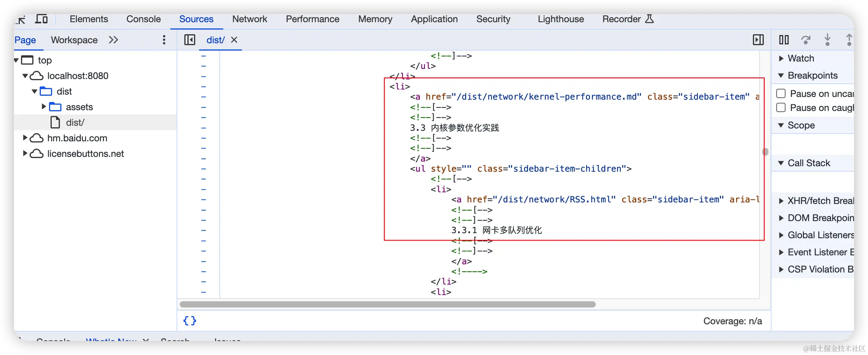Collapse the top frame tree node
This screenshot has width=868, height=355.
(x=16, y=60)
